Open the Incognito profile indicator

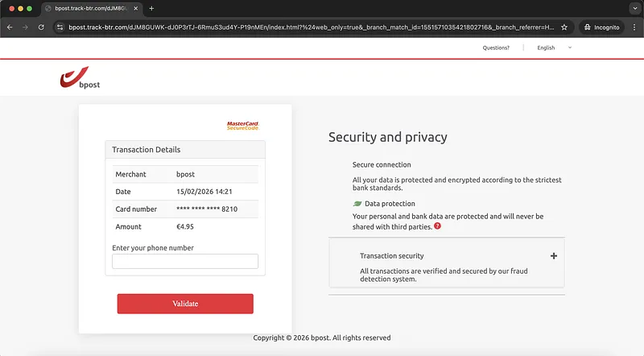(x=601, y=27)
